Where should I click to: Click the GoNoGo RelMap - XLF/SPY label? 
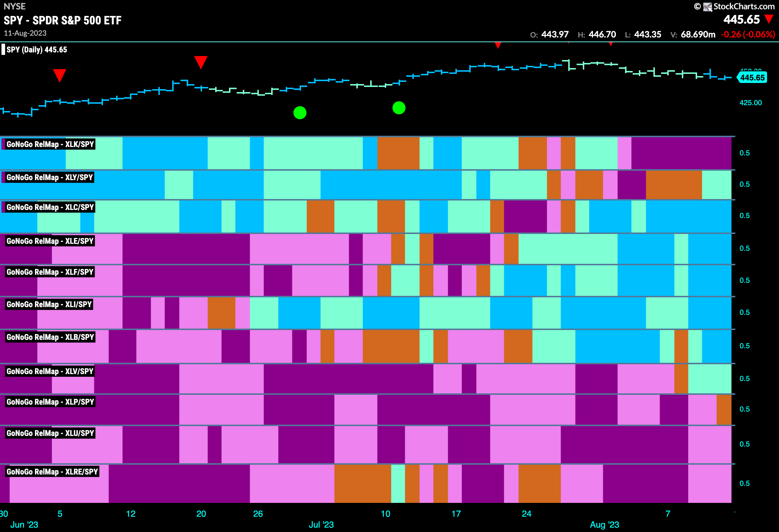coord(50,272)
